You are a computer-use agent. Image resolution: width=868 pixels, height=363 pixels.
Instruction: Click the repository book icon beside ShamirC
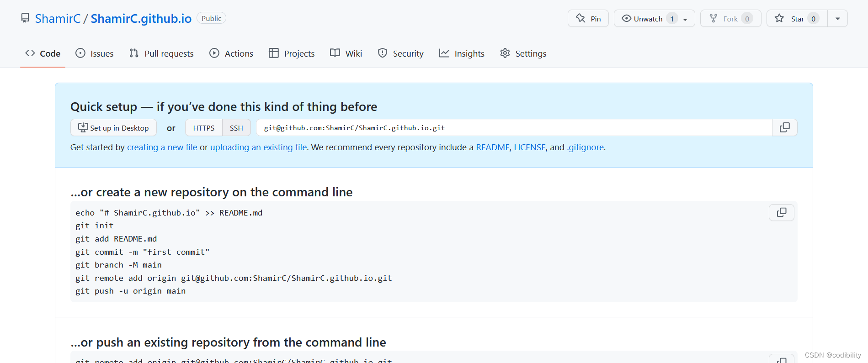click(25, 18)
